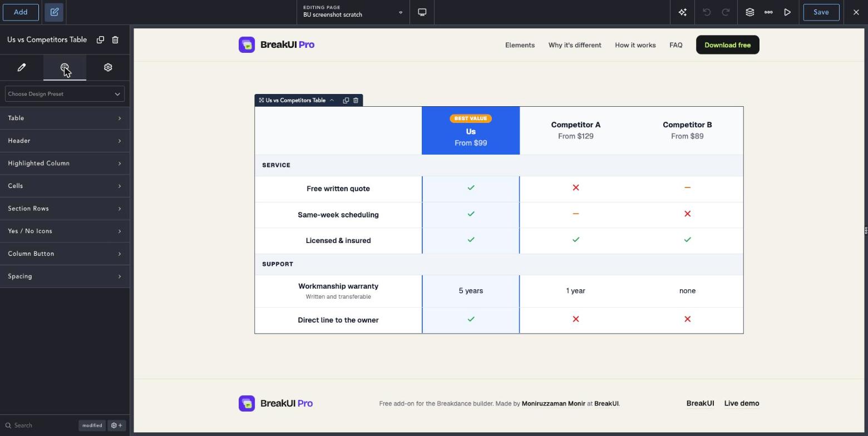
Task: Open the desktop breakpoint device icon
Action: point(422,12)
